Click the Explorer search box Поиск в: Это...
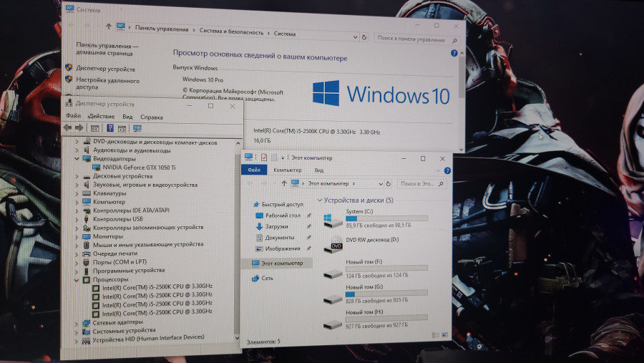 click(x=421, y=184)
